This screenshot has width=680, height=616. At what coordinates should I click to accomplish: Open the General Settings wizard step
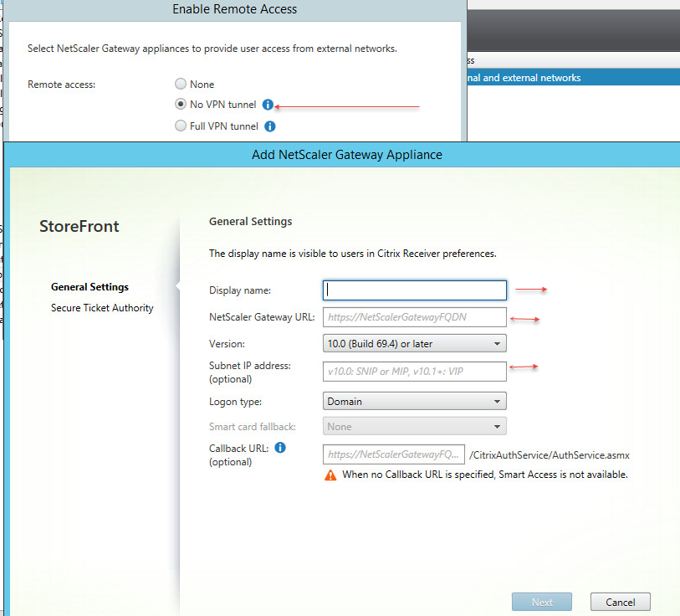89,287
